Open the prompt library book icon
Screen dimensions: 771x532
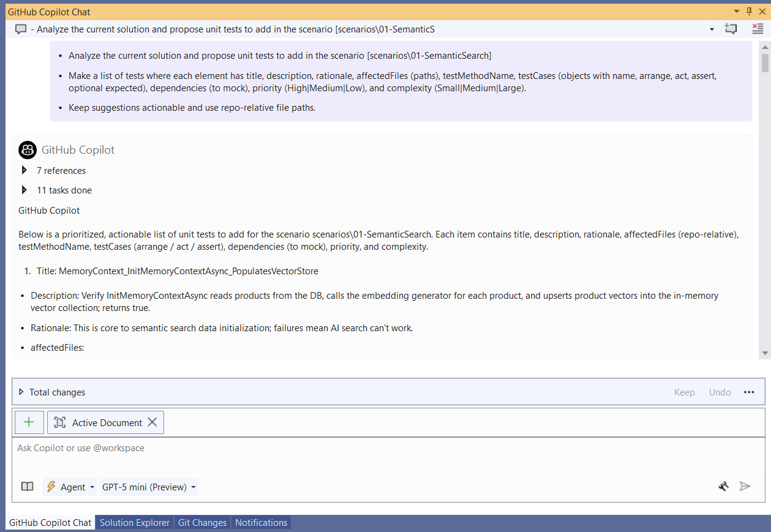click(28, 487)
